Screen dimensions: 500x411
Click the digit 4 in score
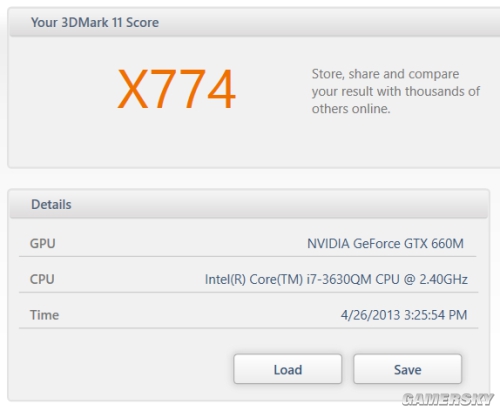pos(221,89)
